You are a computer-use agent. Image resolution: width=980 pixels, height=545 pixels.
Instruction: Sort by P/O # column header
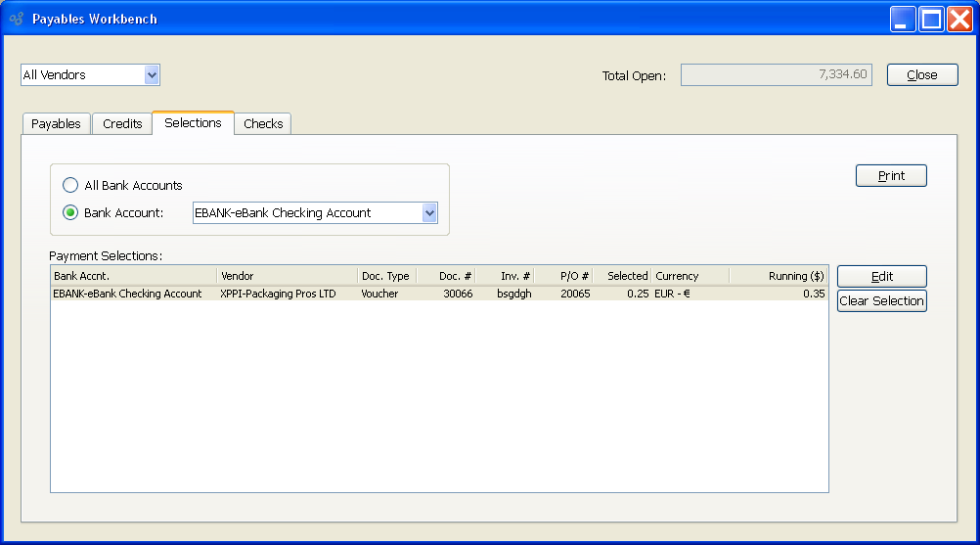[x=563, y=276]
